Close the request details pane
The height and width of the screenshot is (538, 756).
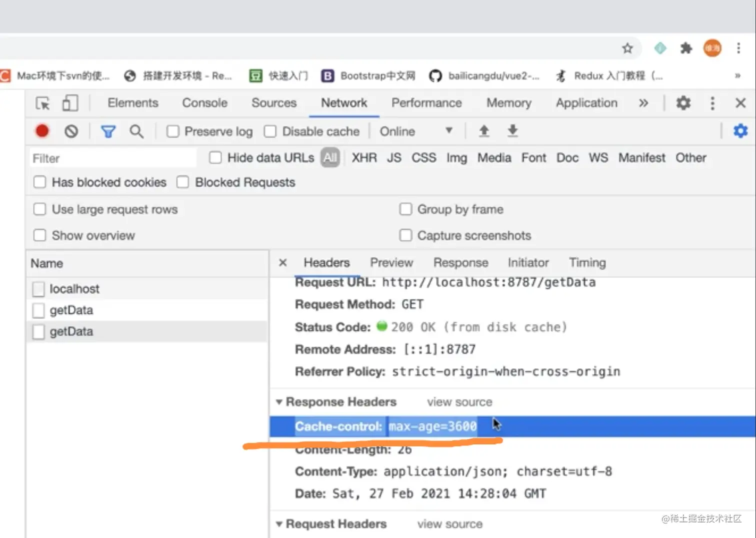pyautogui.click(x=283, y=263)
